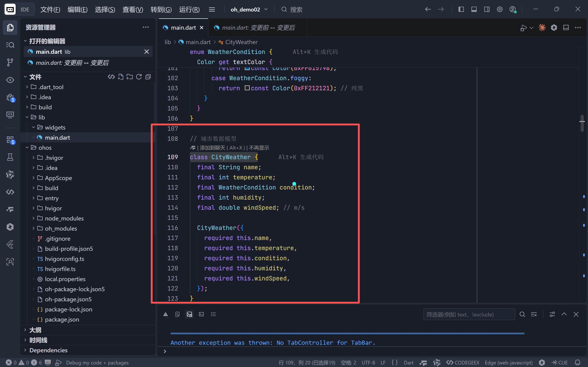
Task: Click the 筛选器 filter input field
Action: (469, 314)
